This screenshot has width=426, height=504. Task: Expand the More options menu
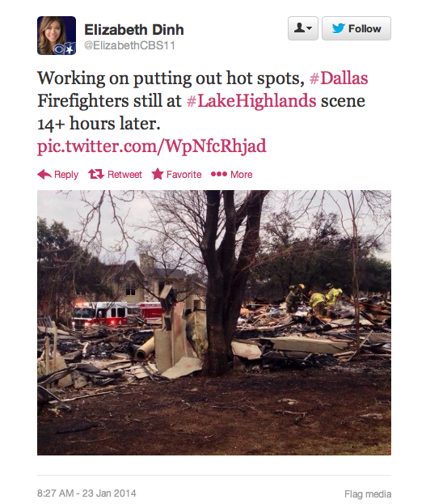tap(232, 175)
